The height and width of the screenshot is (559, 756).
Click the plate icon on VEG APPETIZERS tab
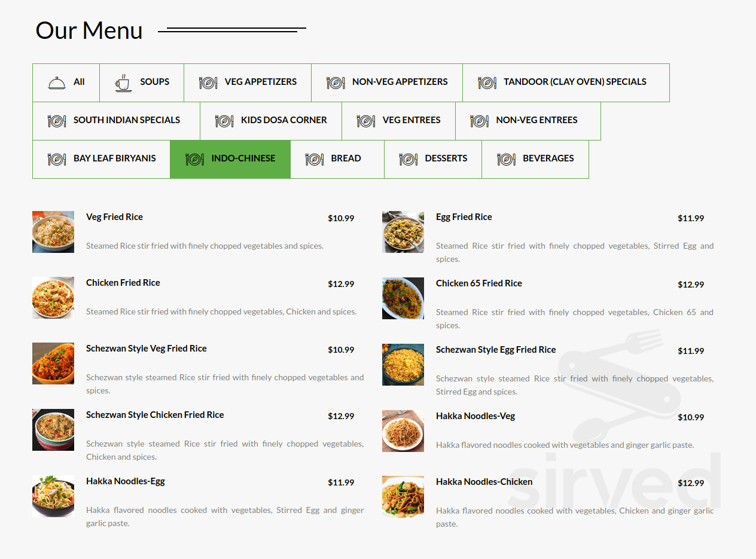coord(208,82)
